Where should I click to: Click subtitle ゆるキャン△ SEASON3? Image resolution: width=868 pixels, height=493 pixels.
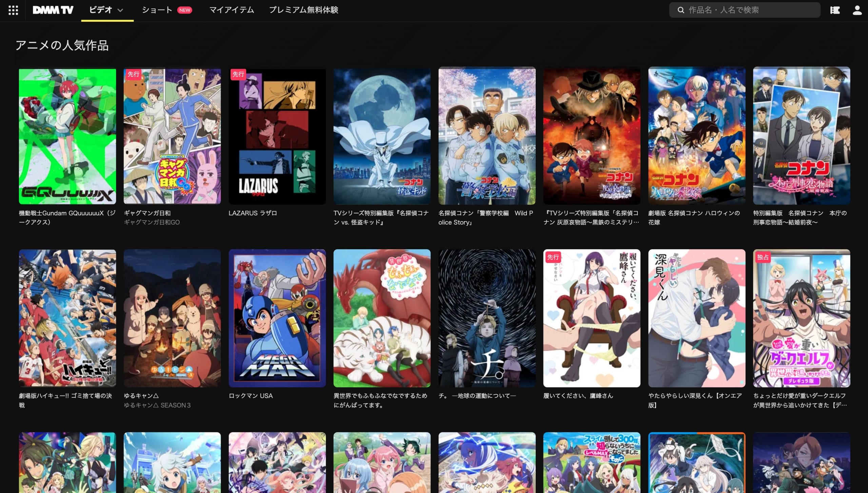tap(157, 405)
